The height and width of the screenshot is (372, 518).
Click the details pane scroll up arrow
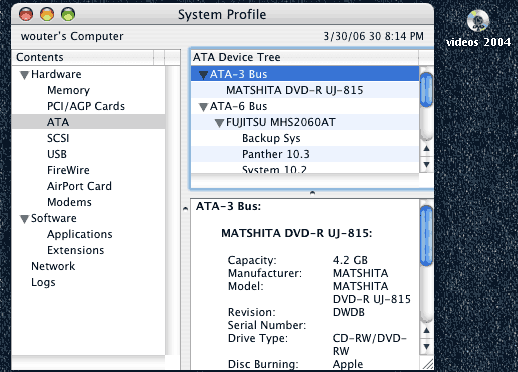coord(426,331)
